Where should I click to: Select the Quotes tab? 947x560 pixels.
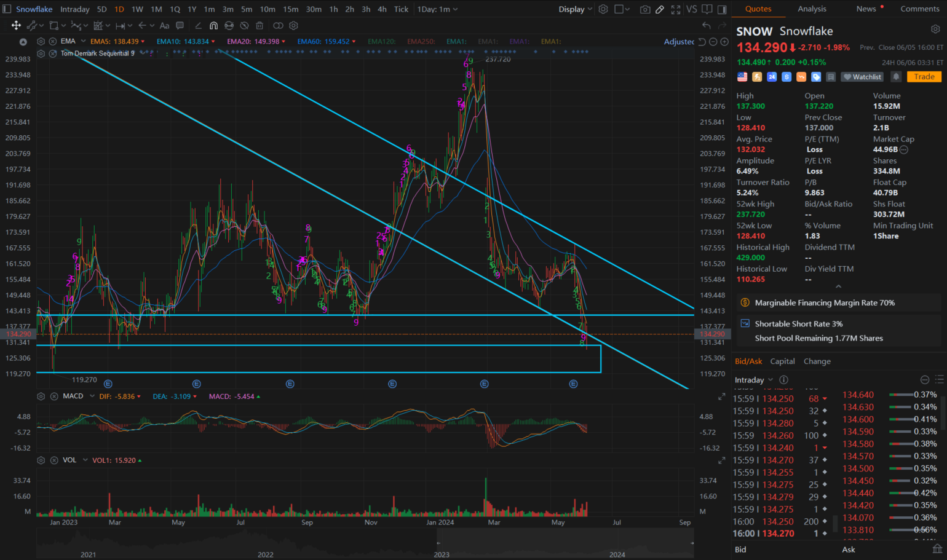tap(758, 9)
